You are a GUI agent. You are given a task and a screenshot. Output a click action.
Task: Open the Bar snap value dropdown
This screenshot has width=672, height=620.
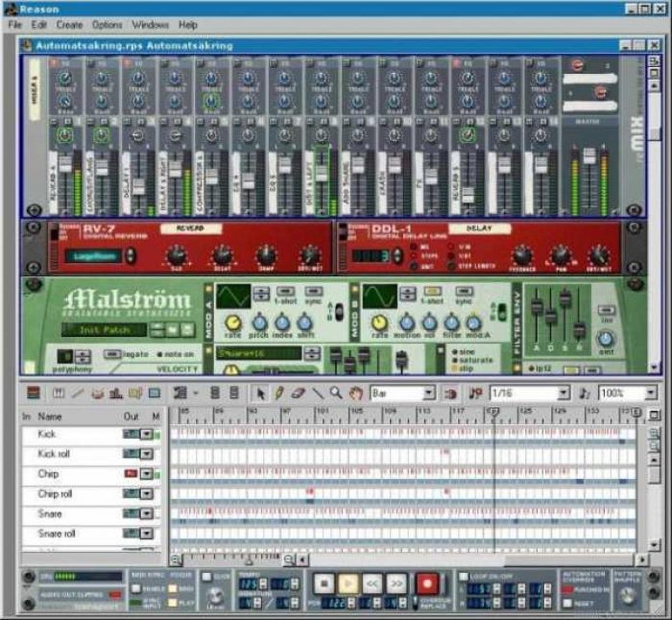(429, 393)
